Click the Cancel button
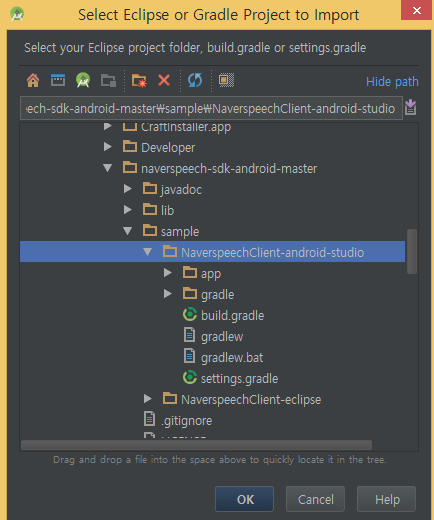 (315, 499)
